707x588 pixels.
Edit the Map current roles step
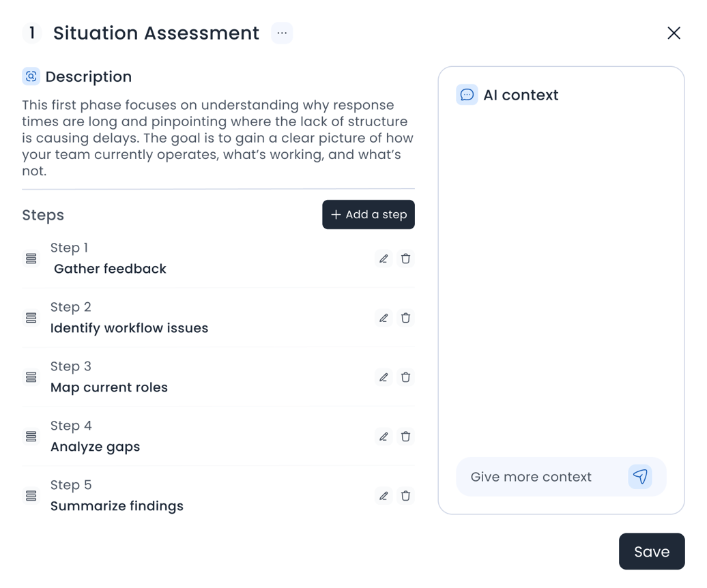click(x=384, y=377)
